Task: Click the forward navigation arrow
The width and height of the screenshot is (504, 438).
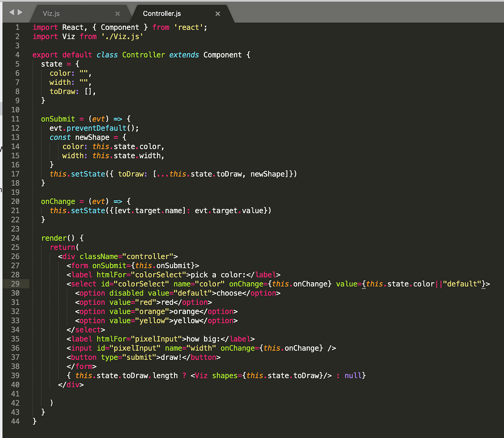Action: pos(19,12)
